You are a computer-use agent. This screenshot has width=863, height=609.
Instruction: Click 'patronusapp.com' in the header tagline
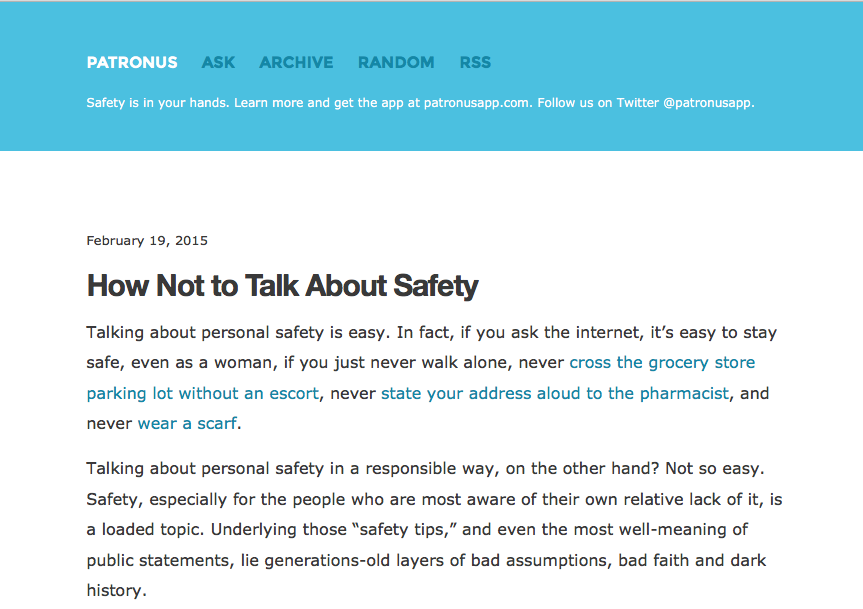pos(476,103)
